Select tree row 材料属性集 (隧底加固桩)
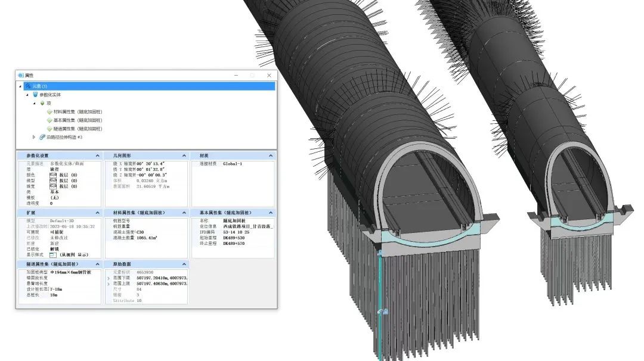Screen dimensions: 644x361 pyautogui.click(x=78, y=111)
